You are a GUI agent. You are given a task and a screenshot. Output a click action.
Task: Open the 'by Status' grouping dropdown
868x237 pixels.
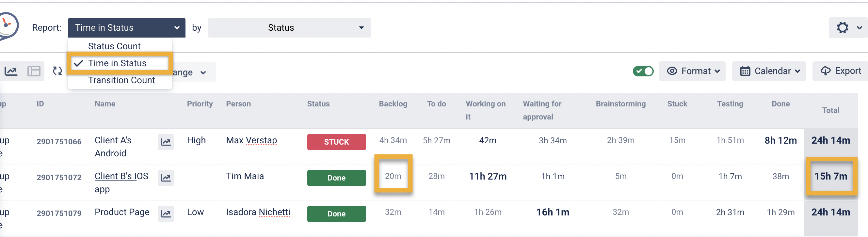[x=289, y=28]
